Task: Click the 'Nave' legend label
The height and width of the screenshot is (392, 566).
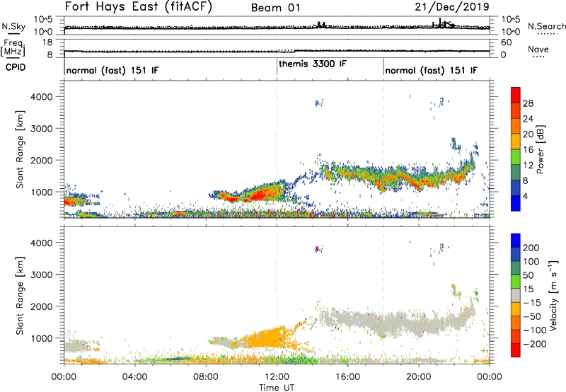Action: [538, 50]
